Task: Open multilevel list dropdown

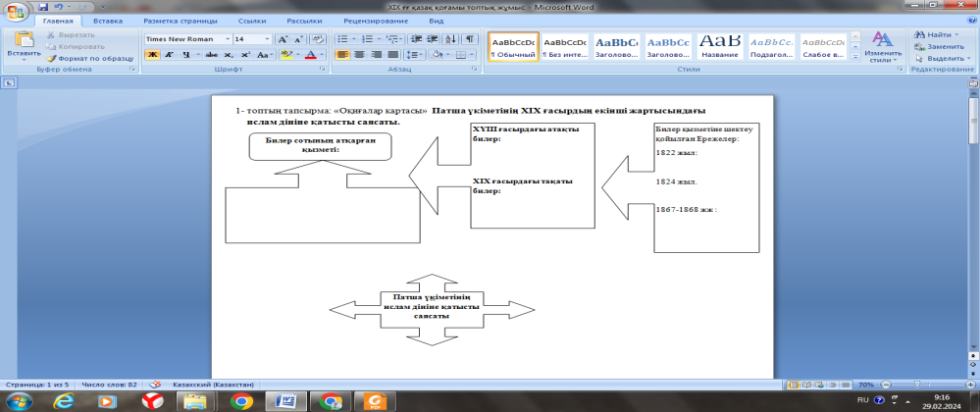Action: [x=401, y=39]
